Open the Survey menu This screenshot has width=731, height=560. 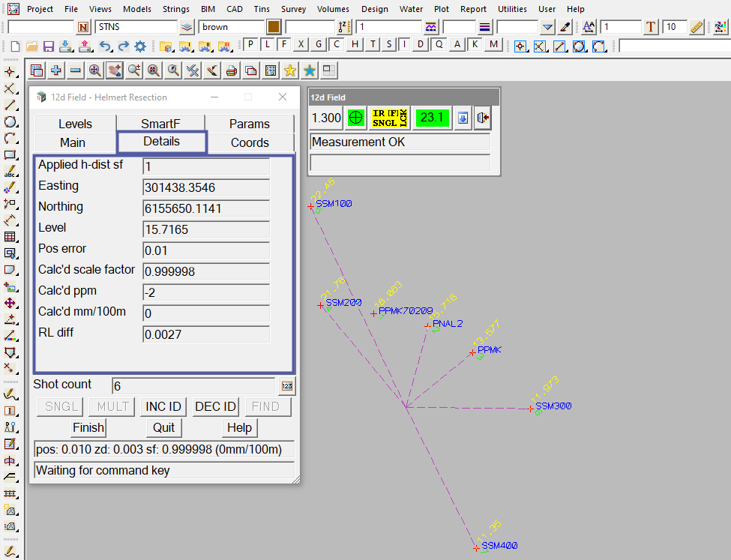(293, 9)
